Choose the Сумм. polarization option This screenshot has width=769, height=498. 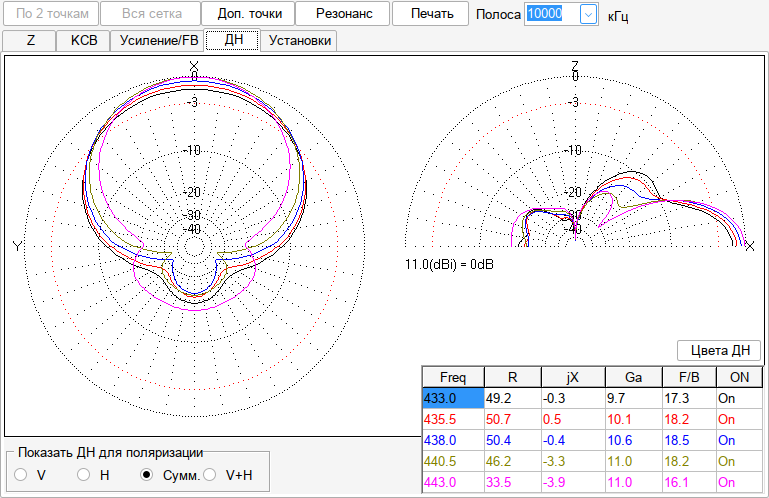(146, 474)
